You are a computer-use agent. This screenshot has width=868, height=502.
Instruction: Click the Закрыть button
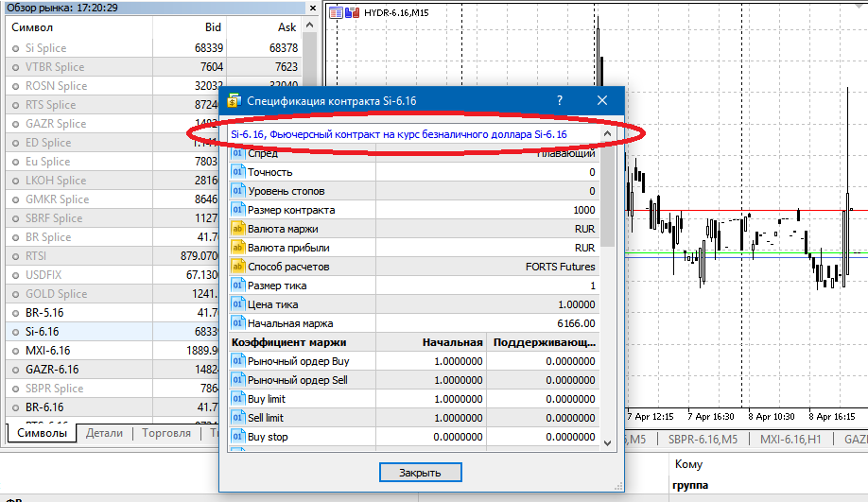420,473
